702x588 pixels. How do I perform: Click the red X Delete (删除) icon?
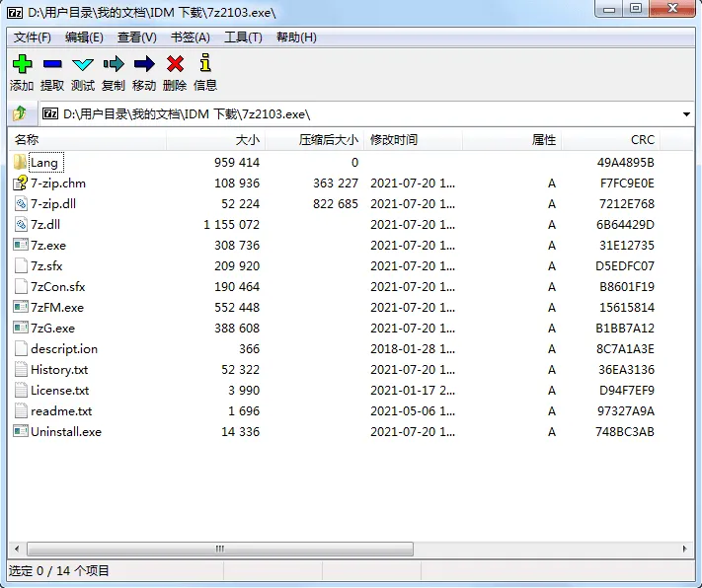tap(175, 65)
